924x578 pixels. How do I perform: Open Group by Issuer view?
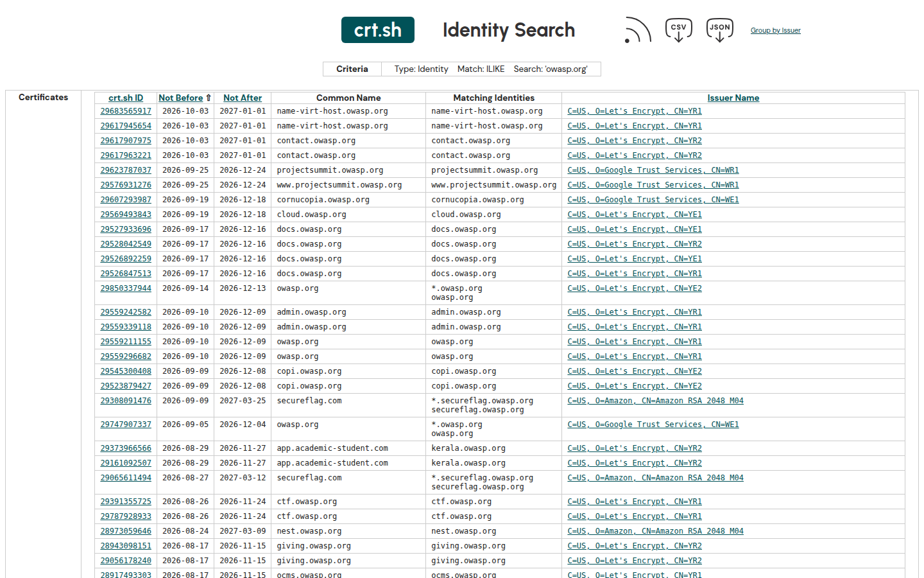pos(776,30)
